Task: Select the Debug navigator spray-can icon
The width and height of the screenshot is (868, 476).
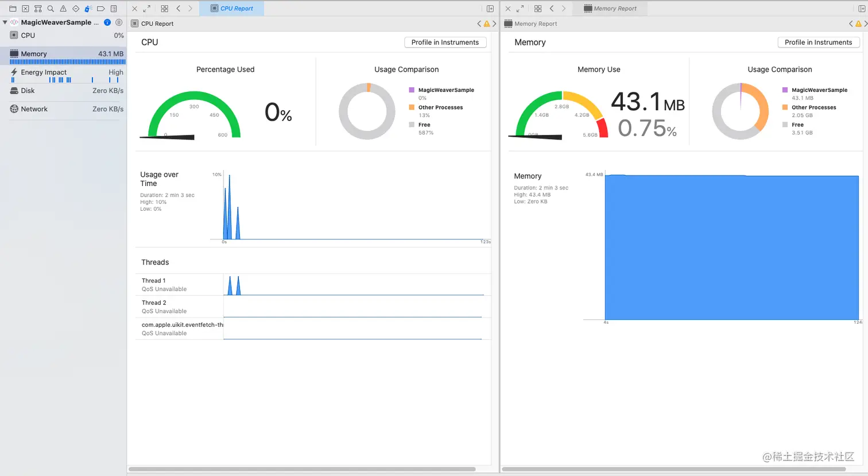Action: click(88, 9)
